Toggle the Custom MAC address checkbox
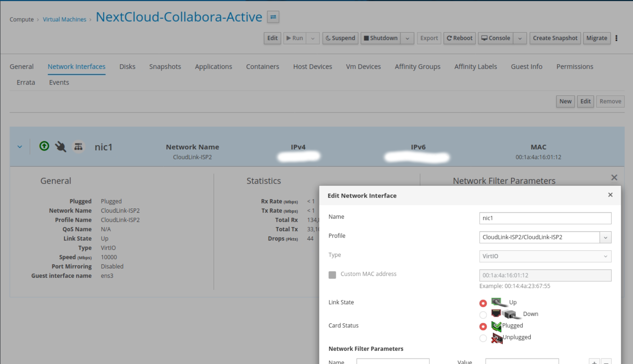The width and height of the screenshot is (633, 364). coord(332,275)
